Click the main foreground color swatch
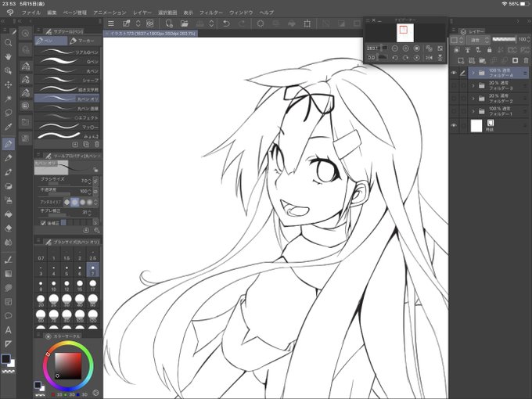The height and width of the screenshot is (399, 532). tap(5, 358)
